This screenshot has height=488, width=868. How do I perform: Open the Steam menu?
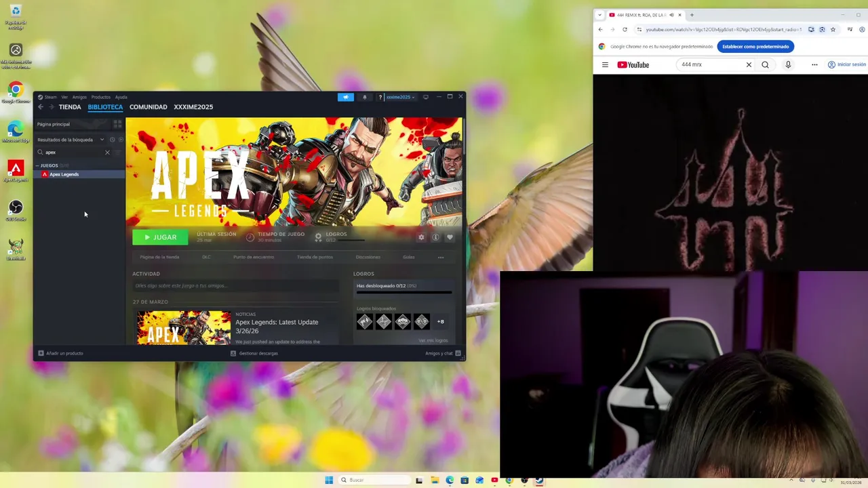point(47,97)
